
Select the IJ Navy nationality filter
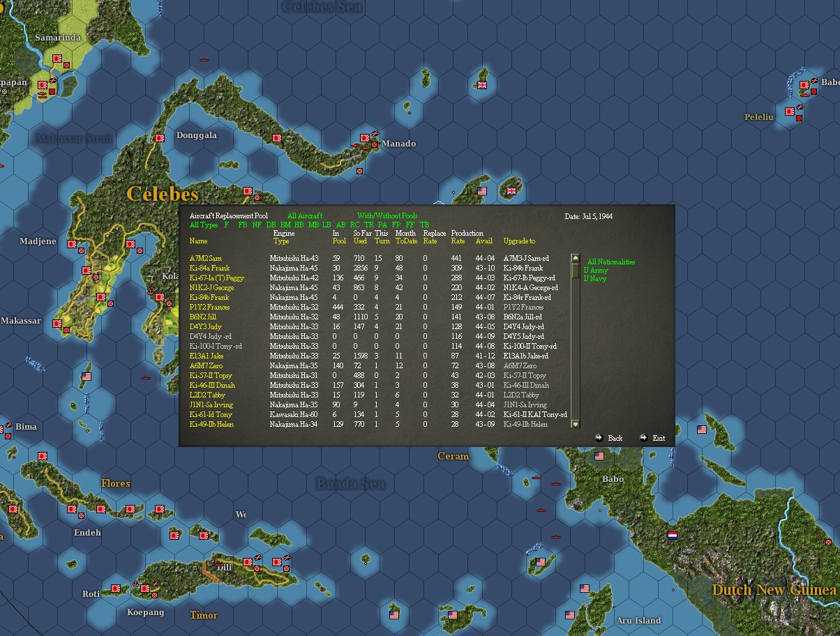[x=595, y=279]
